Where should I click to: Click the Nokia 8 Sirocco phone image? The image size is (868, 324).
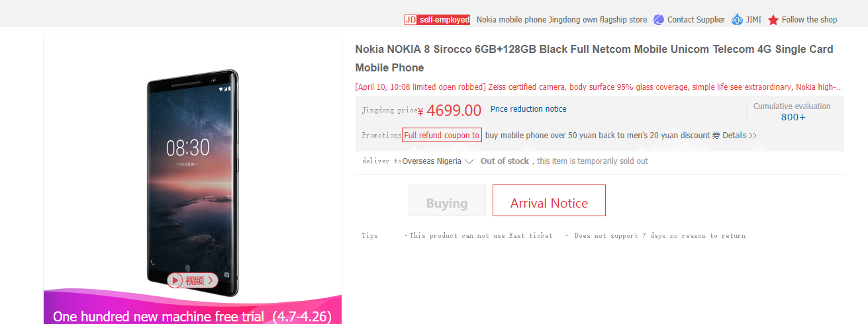(x=193, y=182)
